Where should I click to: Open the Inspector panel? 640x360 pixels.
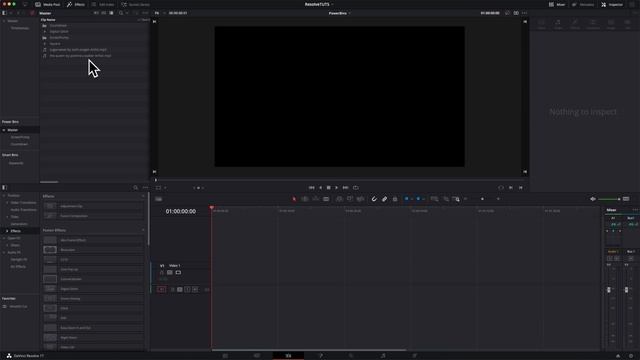612,4
